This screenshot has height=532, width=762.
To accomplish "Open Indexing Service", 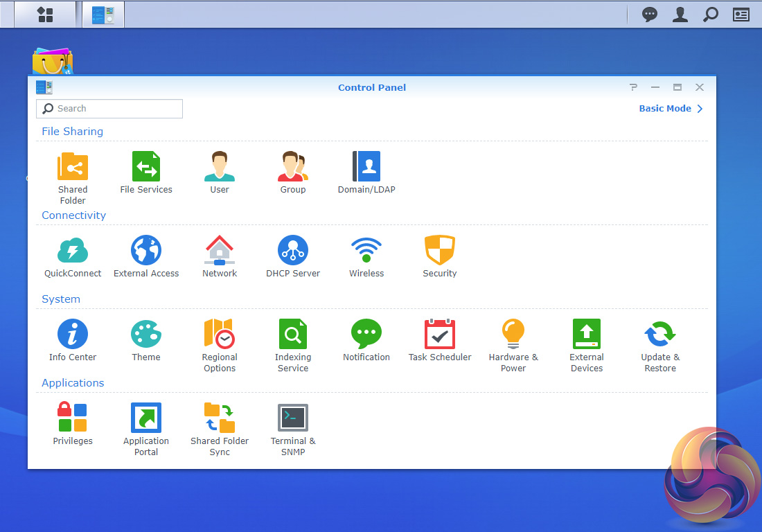I will pos(292,346).
